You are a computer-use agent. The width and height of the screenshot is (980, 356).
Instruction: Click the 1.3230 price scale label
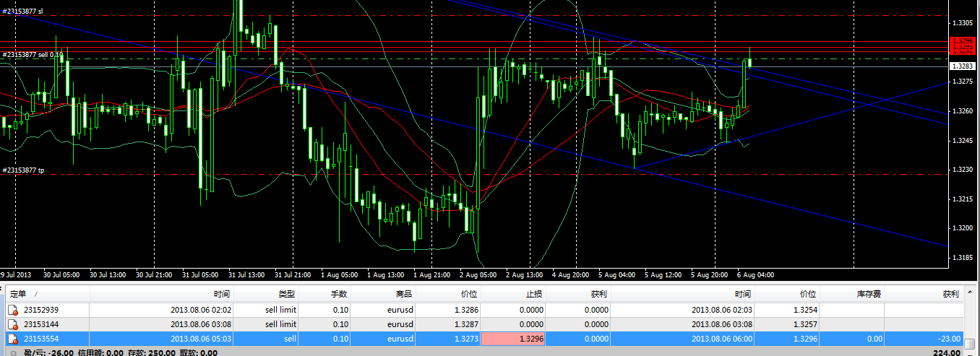962,170
